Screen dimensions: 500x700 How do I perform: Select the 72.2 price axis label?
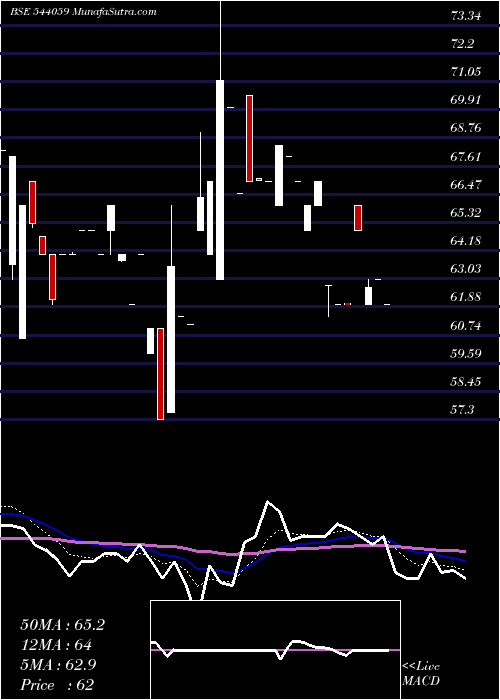click(462, 44)
